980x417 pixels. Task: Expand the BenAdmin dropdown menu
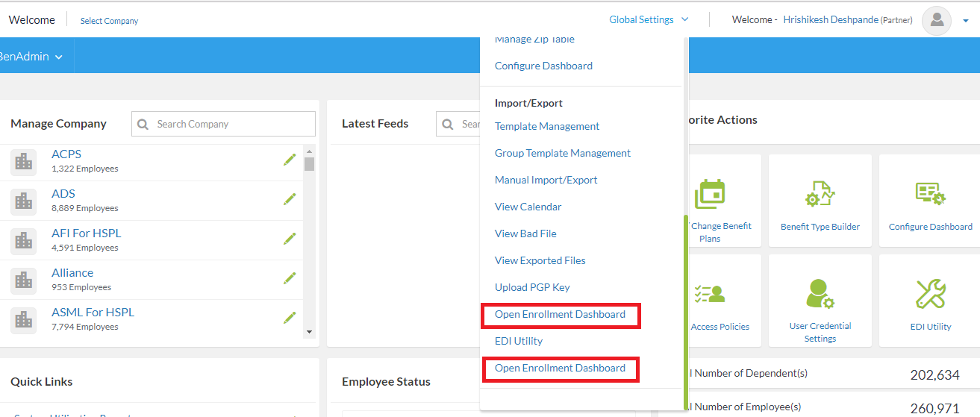coord(31,56)
